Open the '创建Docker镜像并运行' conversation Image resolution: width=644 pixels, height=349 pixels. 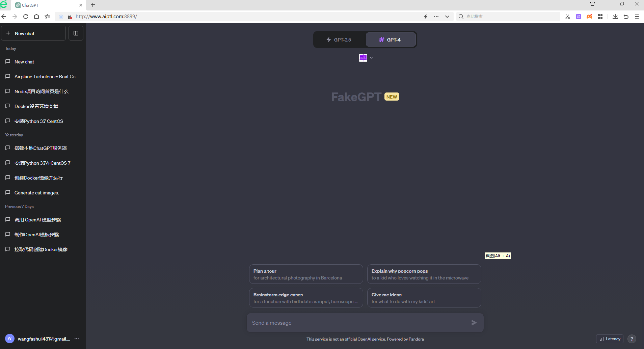point(43,178)
